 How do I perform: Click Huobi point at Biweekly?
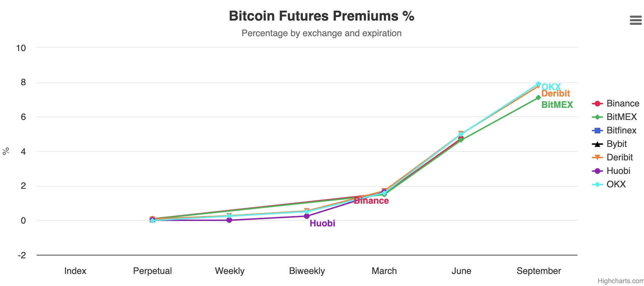point(307,216)
